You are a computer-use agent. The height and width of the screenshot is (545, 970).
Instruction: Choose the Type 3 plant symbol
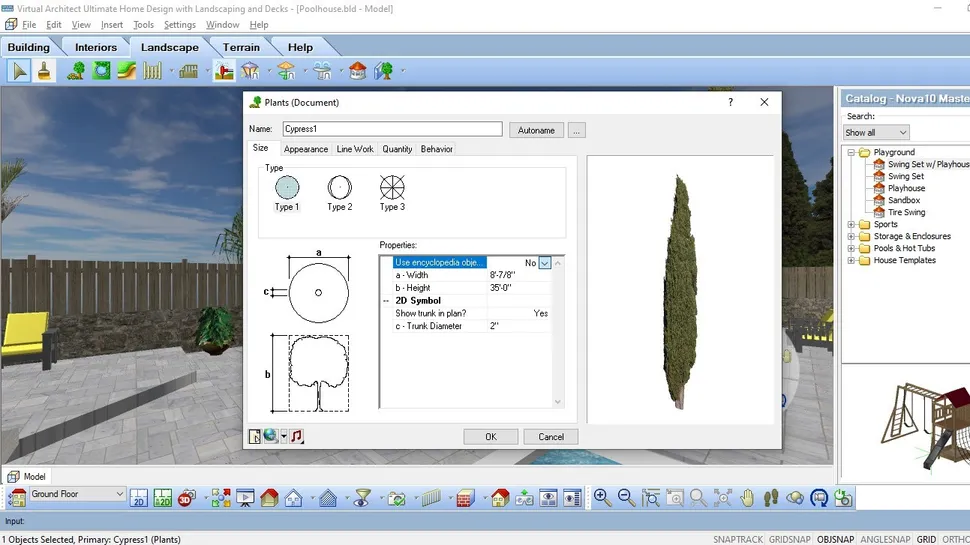[392, 188]
